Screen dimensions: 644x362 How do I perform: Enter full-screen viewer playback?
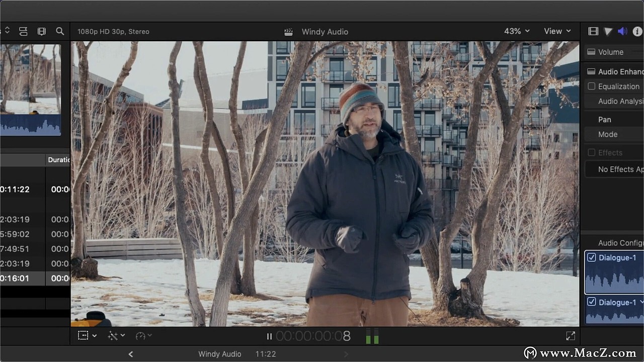click(570, 336)
